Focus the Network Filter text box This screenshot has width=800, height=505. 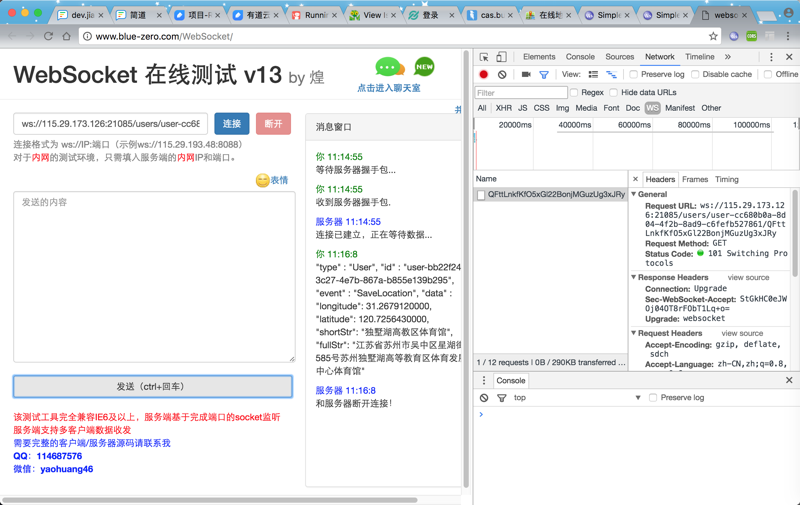[521, 92]
